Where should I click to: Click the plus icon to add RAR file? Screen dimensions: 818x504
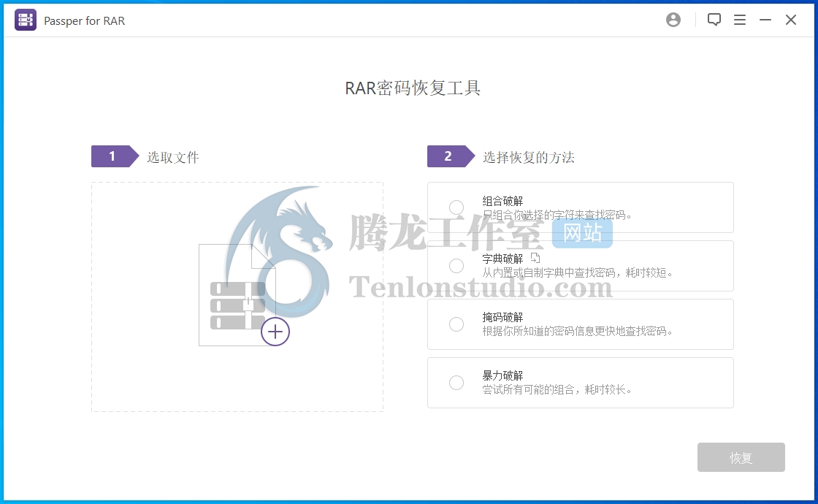275,332
